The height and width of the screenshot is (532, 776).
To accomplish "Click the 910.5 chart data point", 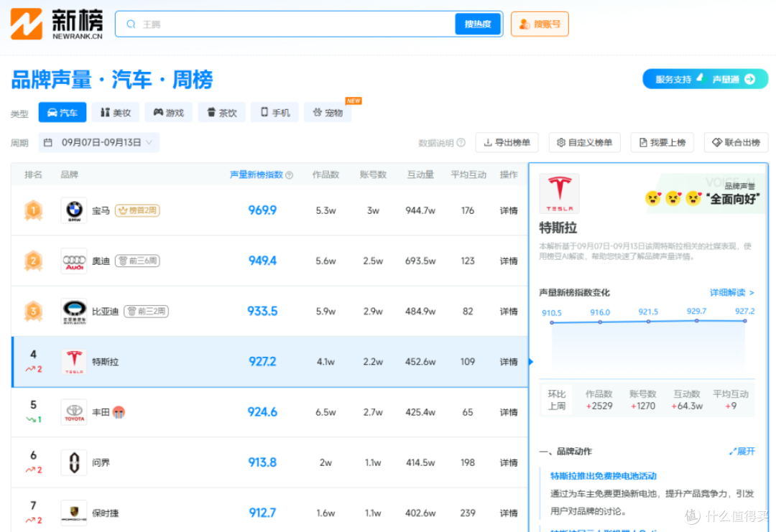I will (x=552, y=322).
